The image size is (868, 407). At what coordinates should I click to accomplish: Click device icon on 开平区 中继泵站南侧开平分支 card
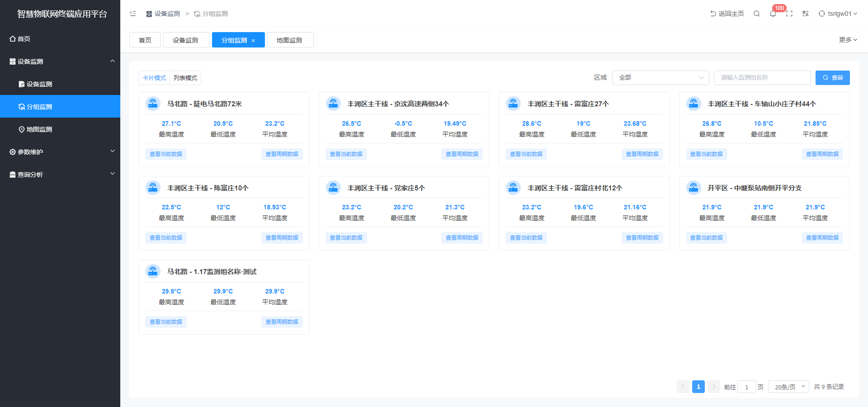pyautogui.click(x=693, y=188)
